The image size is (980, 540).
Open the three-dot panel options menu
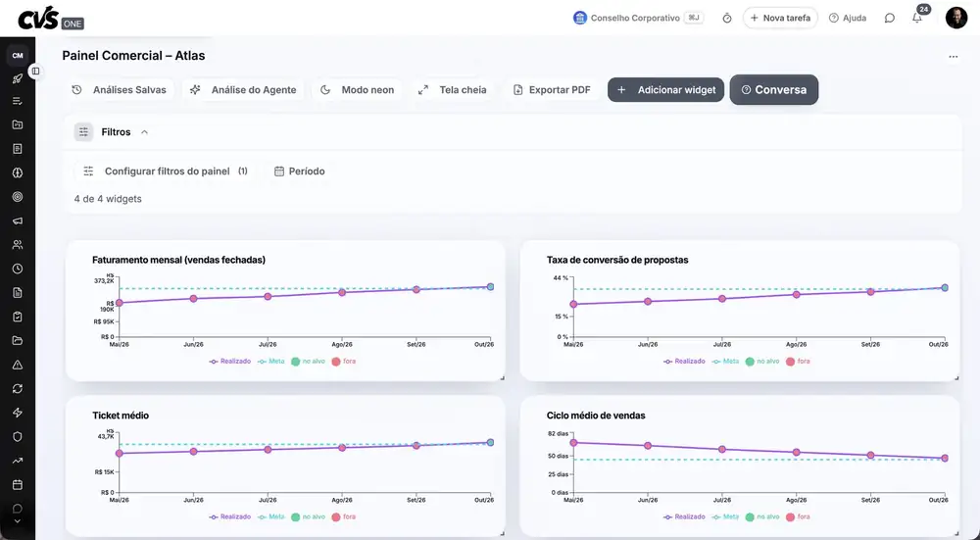[954, 56]
